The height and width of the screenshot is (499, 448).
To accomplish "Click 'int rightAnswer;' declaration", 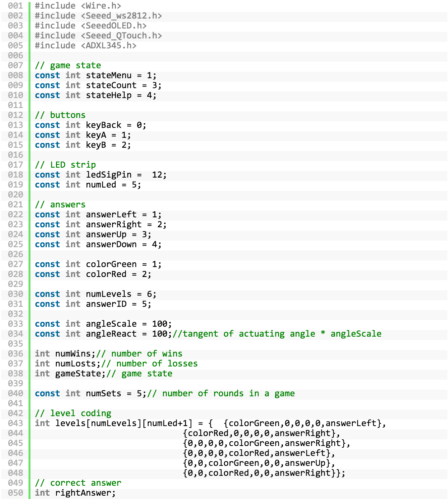I will 76,493.
